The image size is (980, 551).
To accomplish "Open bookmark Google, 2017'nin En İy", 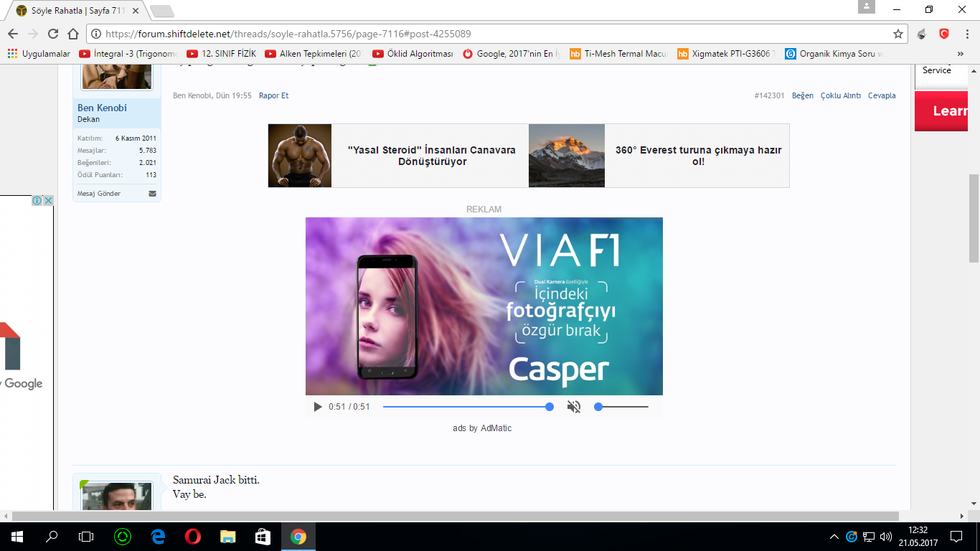I will [512, 54].
